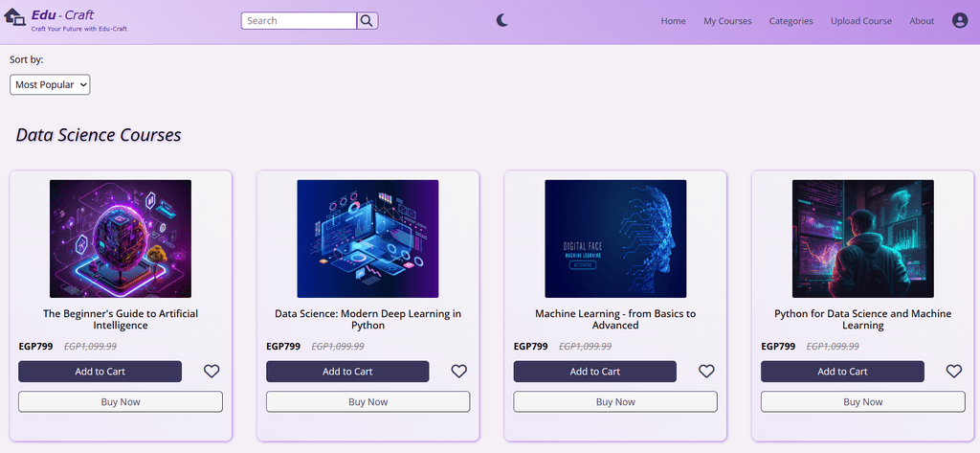The image size is (980, 453).
Task: Open the isometric dashboards Deep Learning thumbnail
Action: tap(367, 239)
